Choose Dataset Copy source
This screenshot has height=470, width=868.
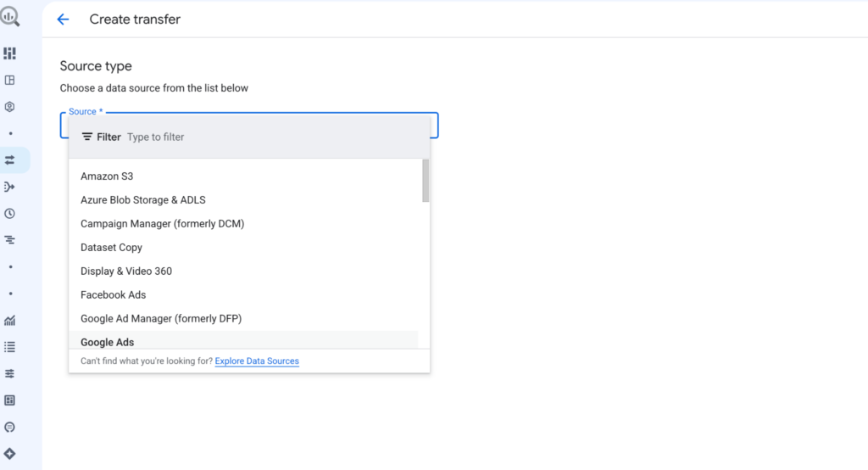(x=243, y=248)
